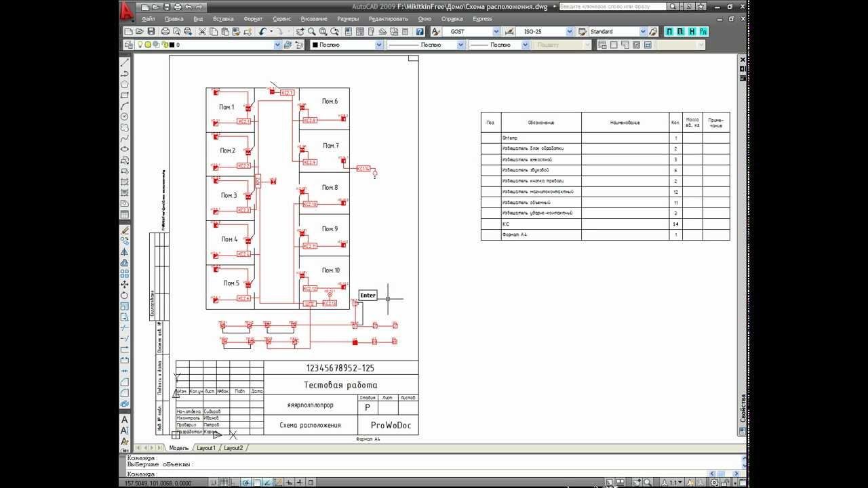Open the Вставка menu
868x488 pixels.
pyautogui.click(x=224, y=19)
